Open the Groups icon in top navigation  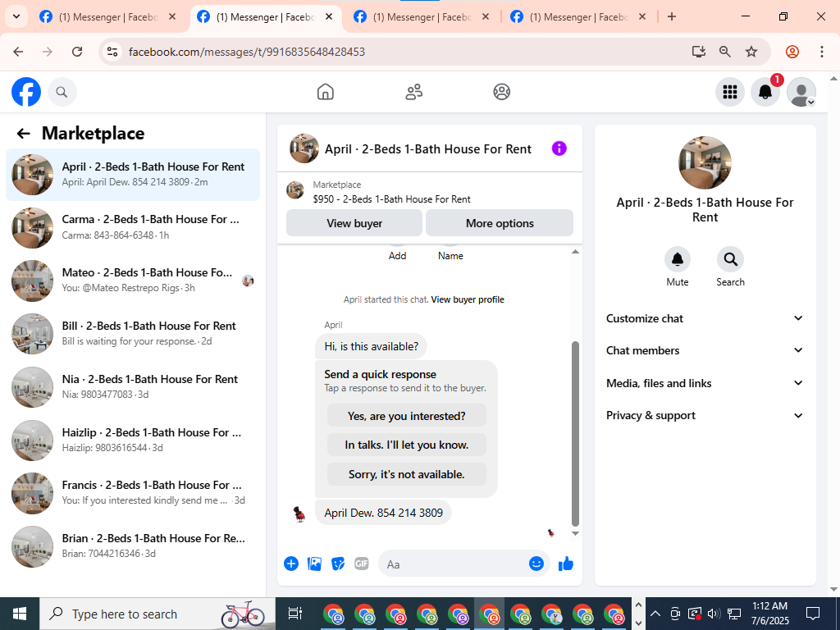pos(501,92)
